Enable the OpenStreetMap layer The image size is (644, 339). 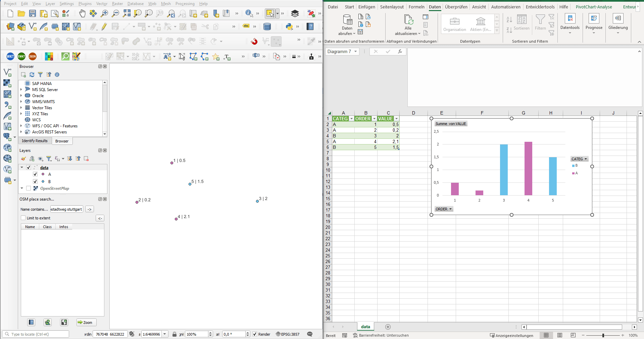click(29, 188)
